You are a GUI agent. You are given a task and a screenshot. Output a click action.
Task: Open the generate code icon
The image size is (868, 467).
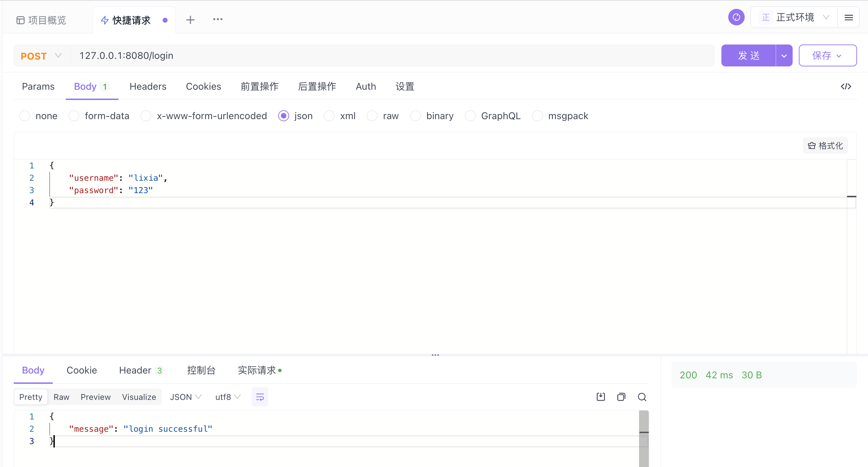846,87
